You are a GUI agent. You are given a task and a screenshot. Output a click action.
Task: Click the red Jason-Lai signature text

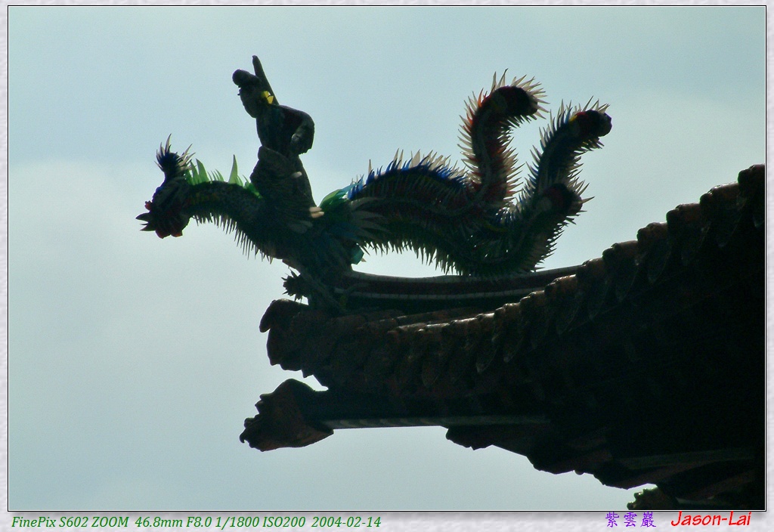point(711,519)
